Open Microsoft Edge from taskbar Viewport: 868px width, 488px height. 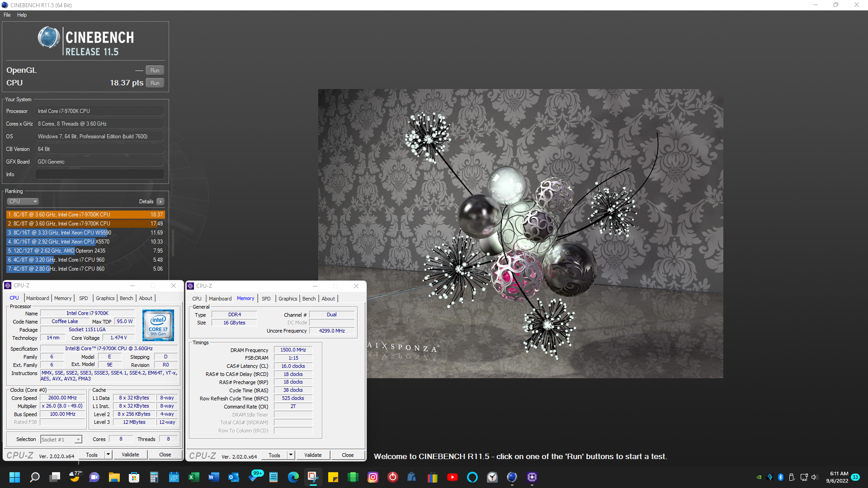pyautogui.click(x=293, y=477)
